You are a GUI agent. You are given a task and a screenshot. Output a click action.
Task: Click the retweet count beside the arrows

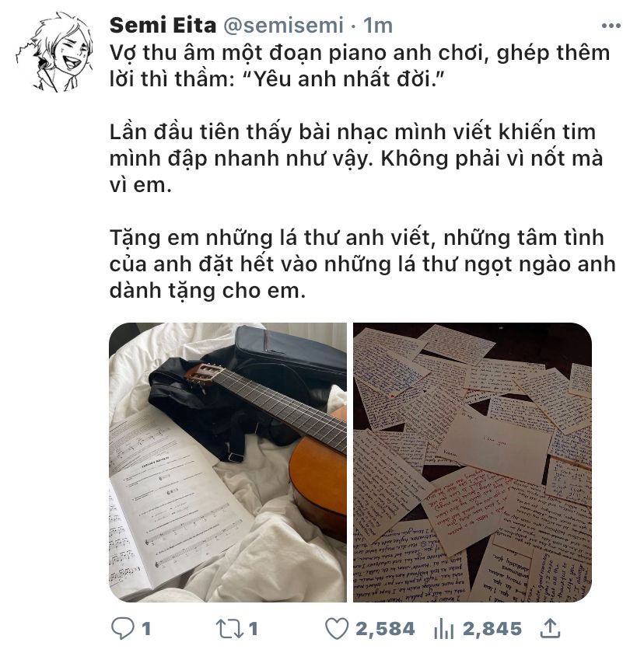coord(253,629)
